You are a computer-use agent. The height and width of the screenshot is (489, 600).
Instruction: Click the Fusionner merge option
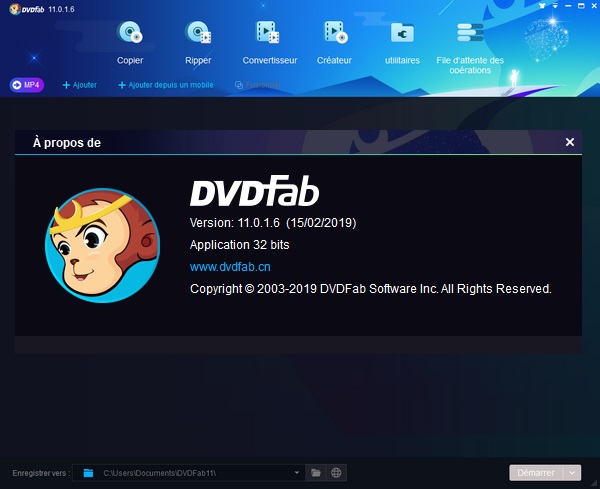(x=258, y=85)
